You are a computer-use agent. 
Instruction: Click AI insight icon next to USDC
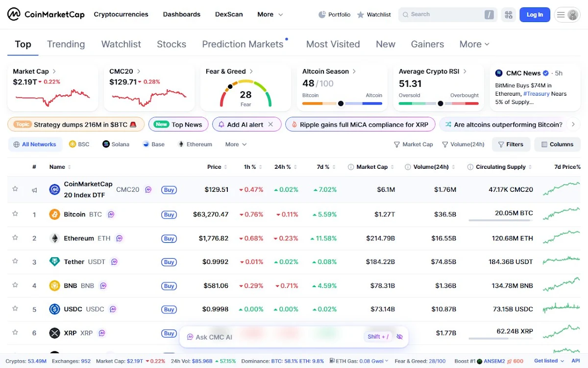pos(113,309)
